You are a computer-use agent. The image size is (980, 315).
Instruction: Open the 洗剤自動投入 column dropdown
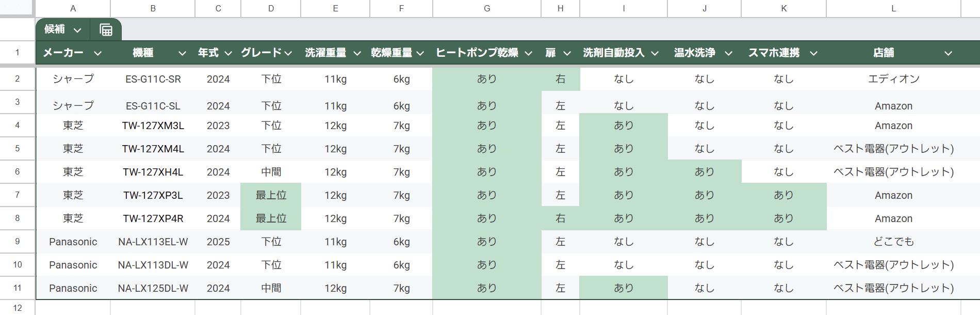coord(655,53)
